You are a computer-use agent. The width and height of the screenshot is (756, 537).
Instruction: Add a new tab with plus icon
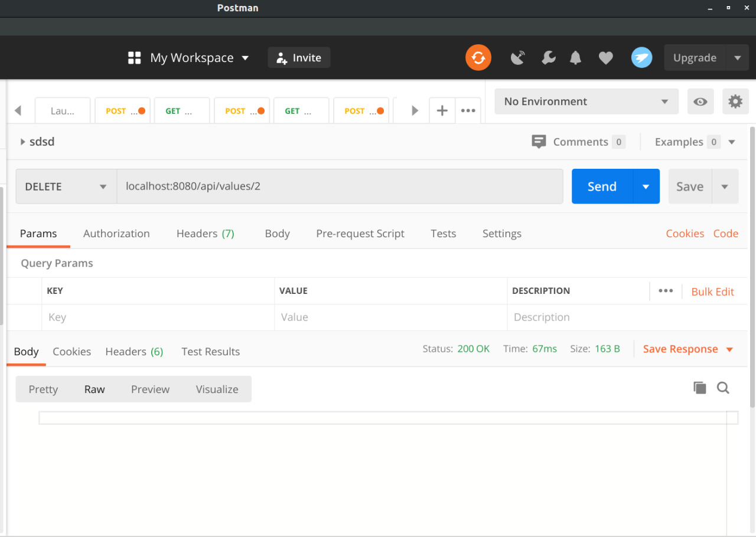442,110
